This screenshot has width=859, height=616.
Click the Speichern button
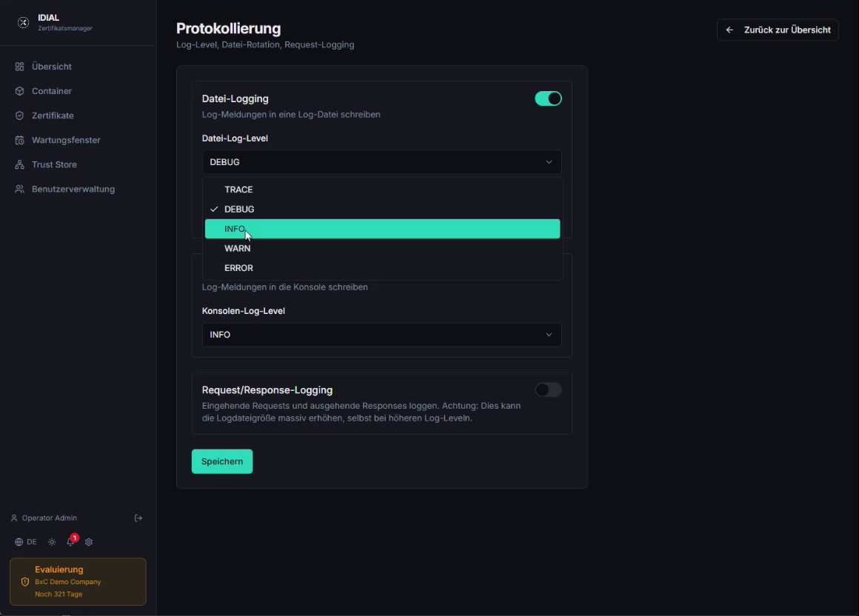click(x=222, y=461)
